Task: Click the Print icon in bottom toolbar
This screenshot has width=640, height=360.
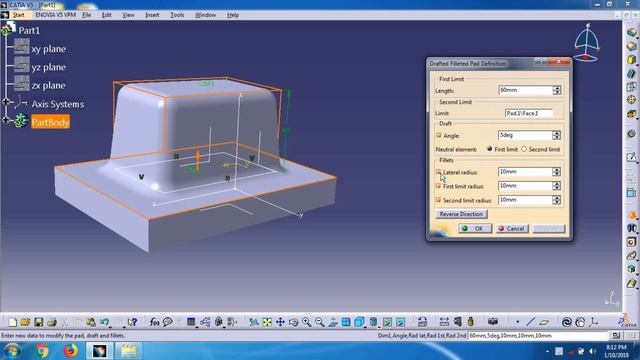Action: 51,322
